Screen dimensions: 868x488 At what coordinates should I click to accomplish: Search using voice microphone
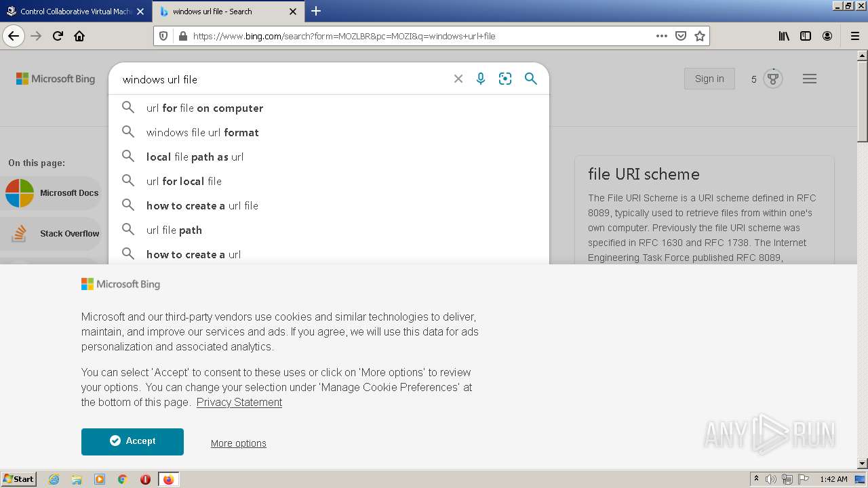pos(481,79)
